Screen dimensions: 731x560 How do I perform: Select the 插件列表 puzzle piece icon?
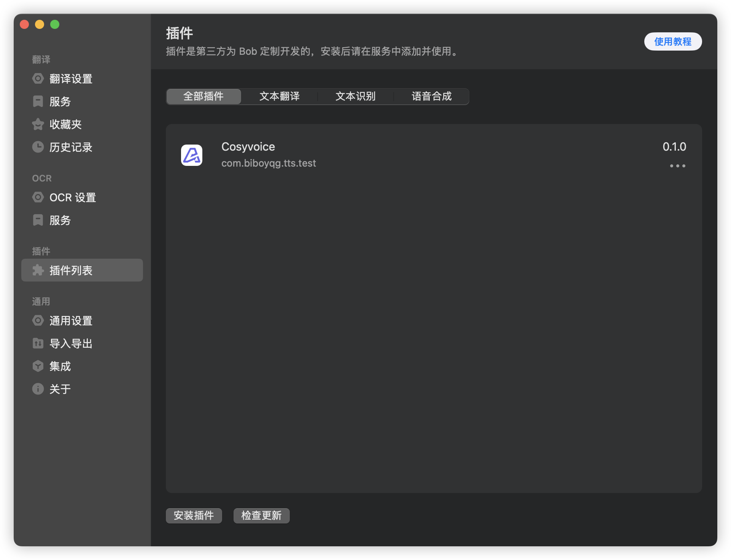tap(38, 270)
